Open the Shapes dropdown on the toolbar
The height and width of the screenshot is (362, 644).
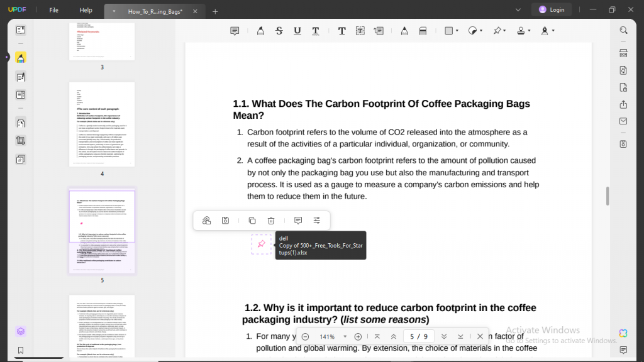(x=451, y=30)
